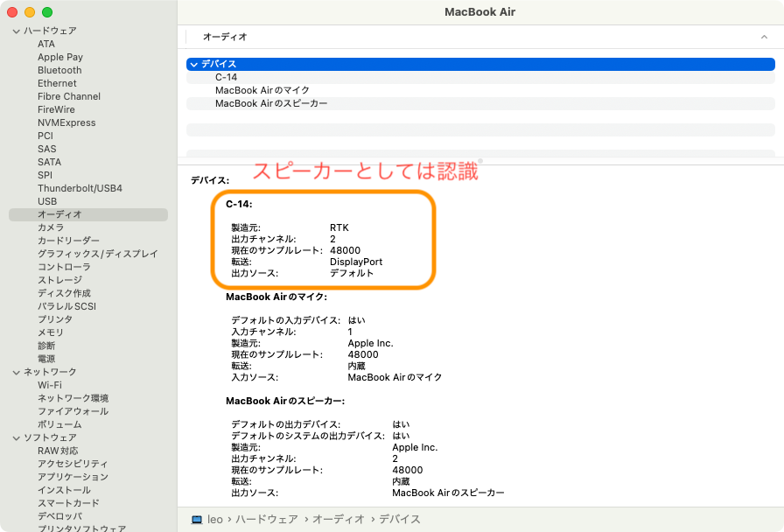Open ストレージ hardware information

(59, 280)
